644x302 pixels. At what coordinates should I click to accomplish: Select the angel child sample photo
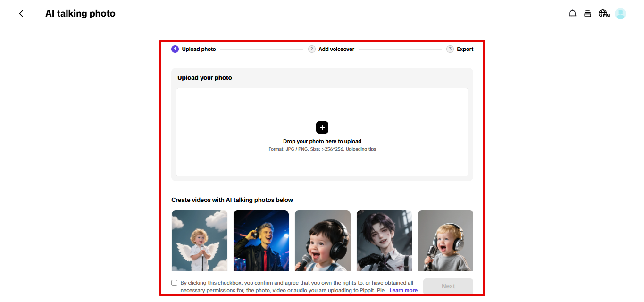[199, 241]
